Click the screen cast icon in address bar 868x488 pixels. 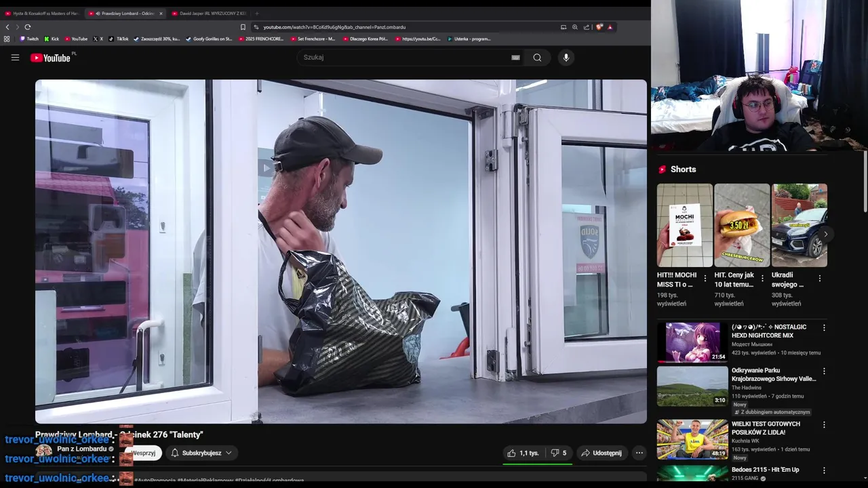[x=563, y=27]
